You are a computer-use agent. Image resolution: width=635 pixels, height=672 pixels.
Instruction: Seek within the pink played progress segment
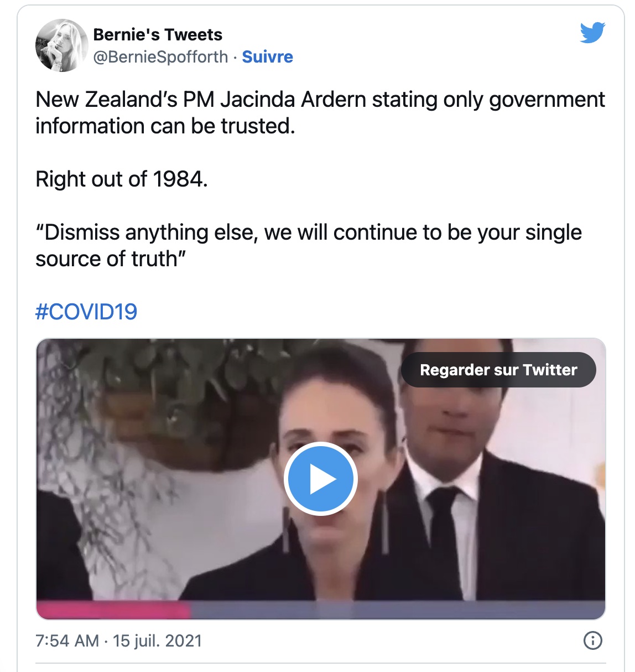click(113, 611)
